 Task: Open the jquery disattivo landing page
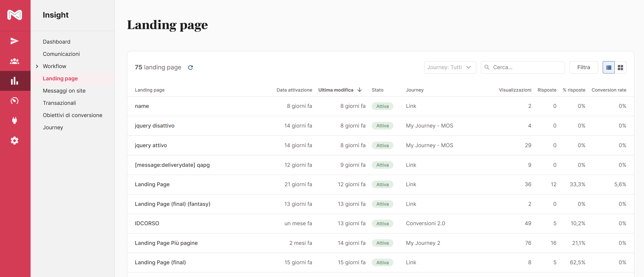pos(154,126)
